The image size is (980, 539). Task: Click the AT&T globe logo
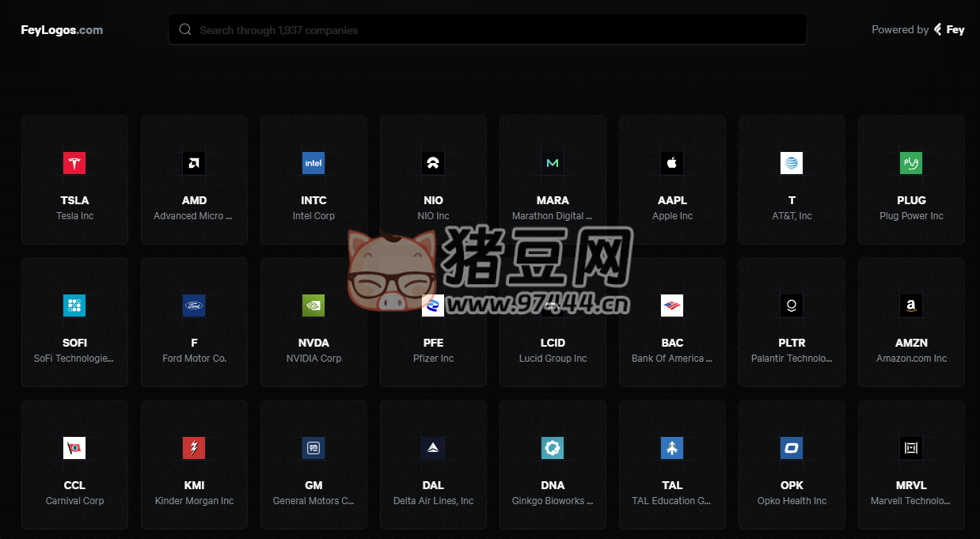(792, 163)
